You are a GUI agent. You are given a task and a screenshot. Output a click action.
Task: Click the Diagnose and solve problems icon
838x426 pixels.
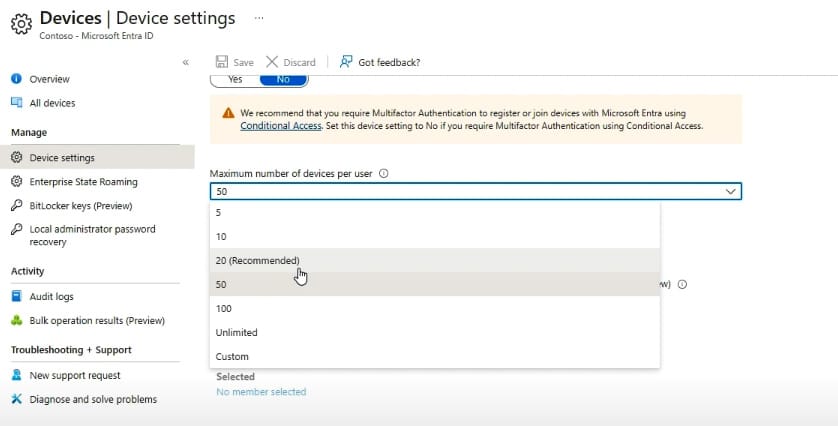click(x=17, y=399)
